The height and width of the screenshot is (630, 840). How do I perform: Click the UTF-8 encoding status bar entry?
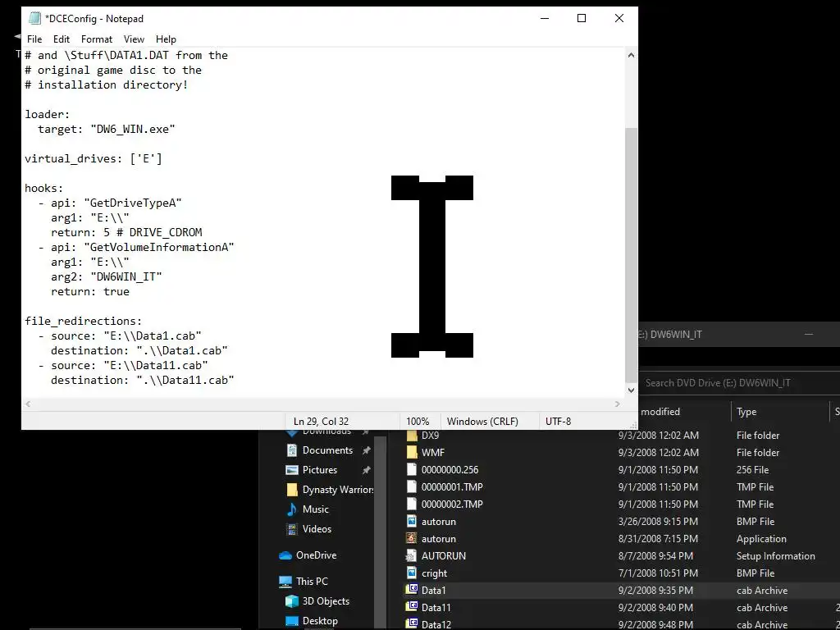[x=558, y=421]
